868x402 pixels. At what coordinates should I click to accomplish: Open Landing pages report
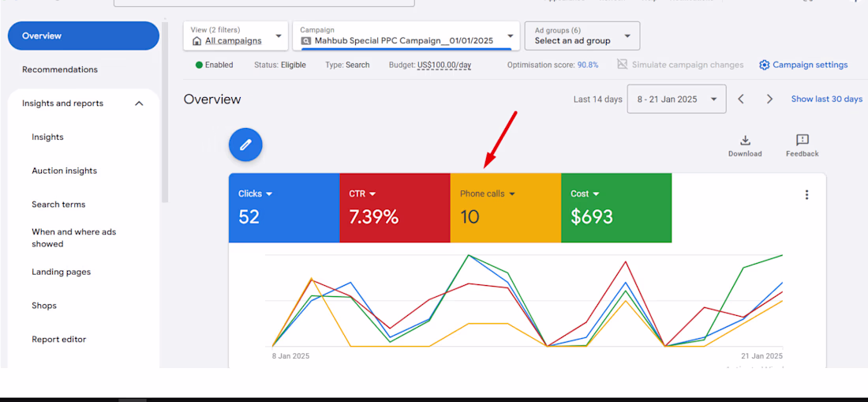click(61, 272)
